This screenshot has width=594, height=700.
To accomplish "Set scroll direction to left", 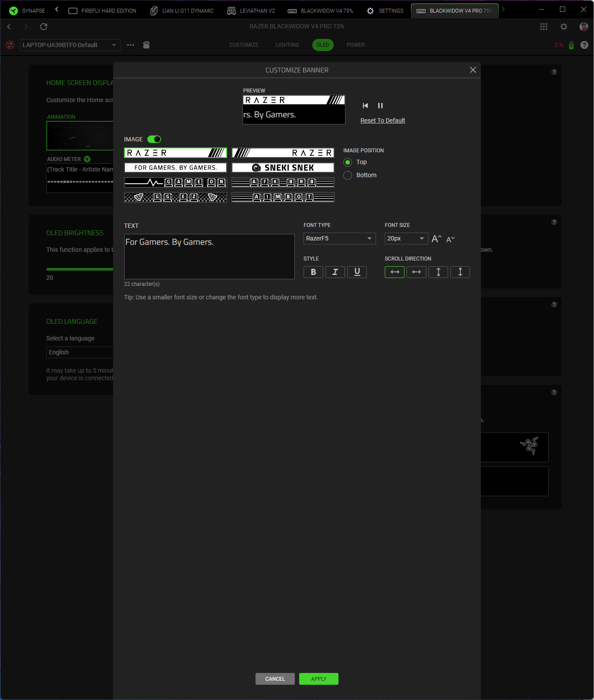I will pyautogui.click(x=394, y=272).
